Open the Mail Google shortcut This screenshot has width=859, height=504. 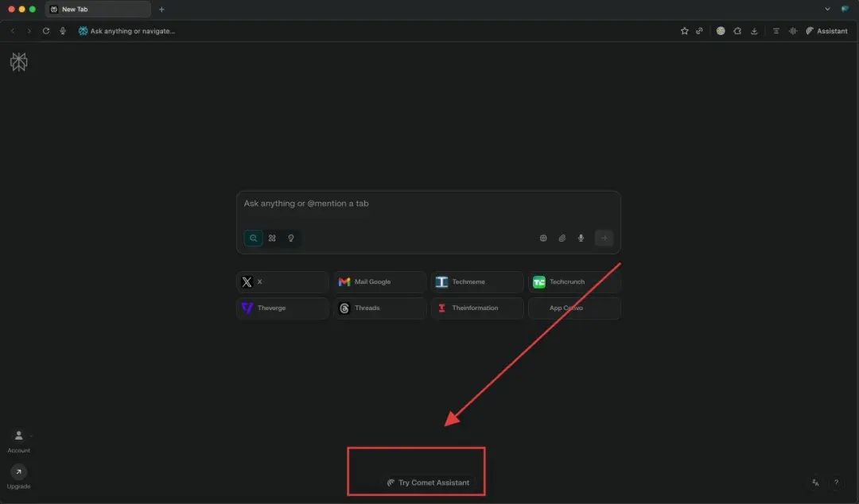380,282
